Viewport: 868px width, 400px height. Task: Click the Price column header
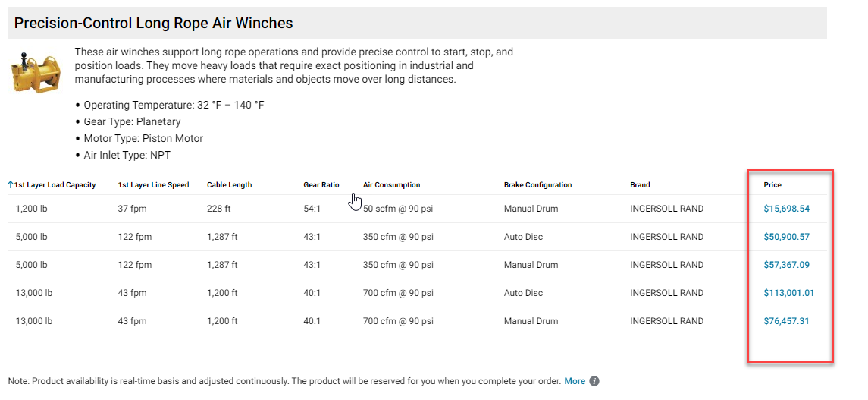(x=772, y=185)
